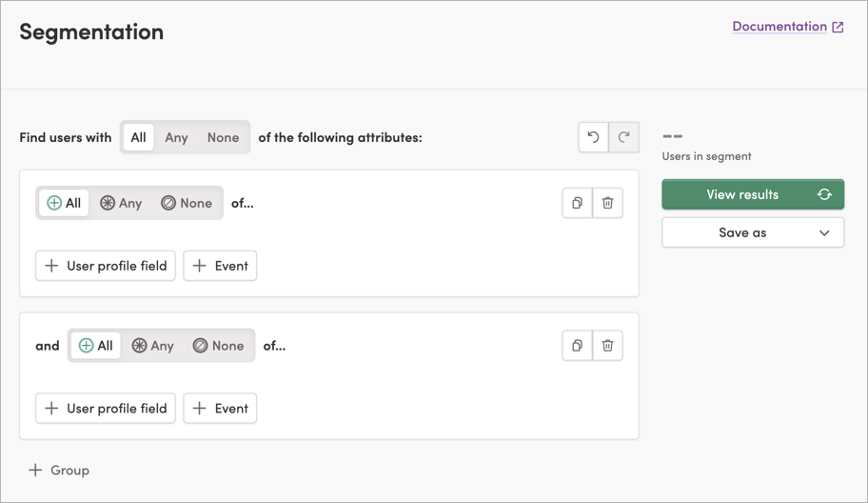Delete the first attribute group
868x503 pixels.
point(607,203)
